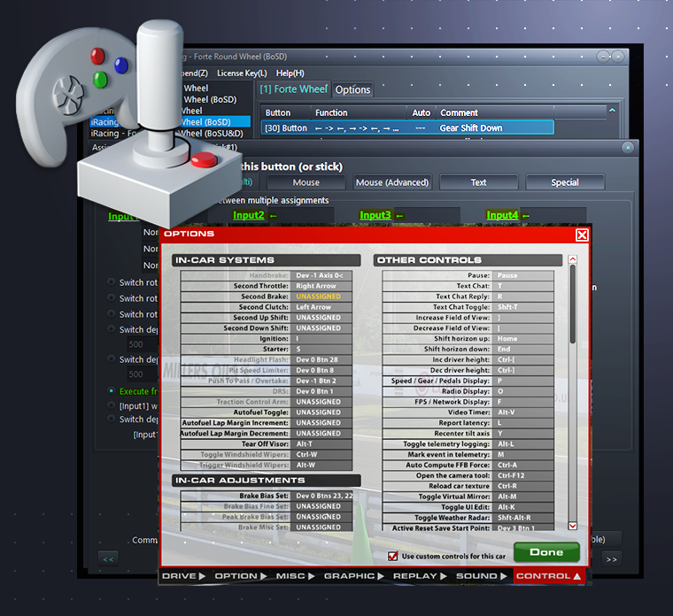Image resolution: width=673 pixels, height=616 pixels.
Task: Click the Auto column header
Action: click(421, 112)
